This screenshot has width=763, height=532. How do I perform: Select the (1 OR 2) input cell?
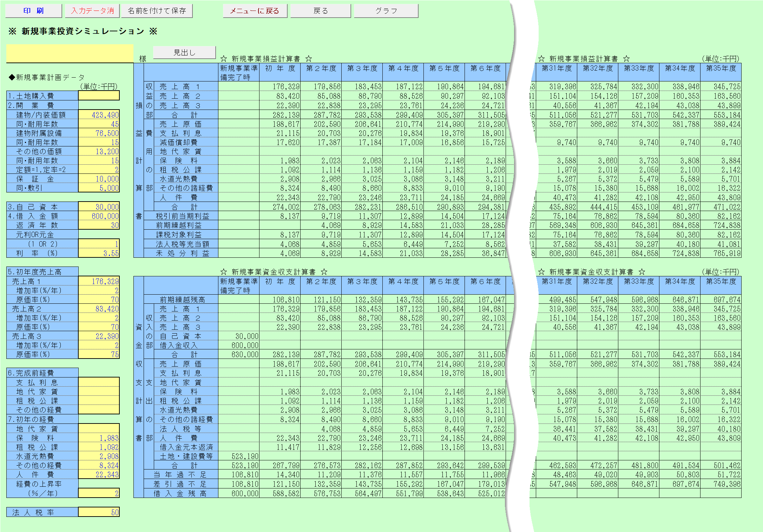click(x=99, y=244)
